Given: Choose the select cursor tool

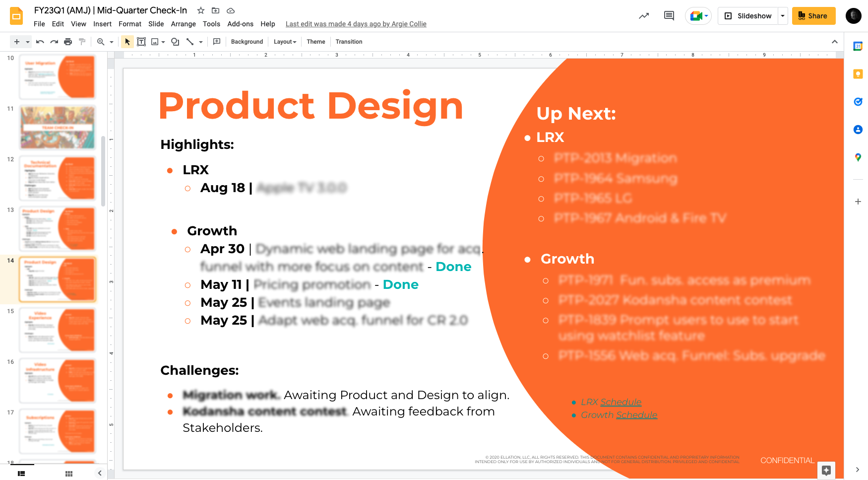Looking at the screenshot, I should [x=127, y=42].
